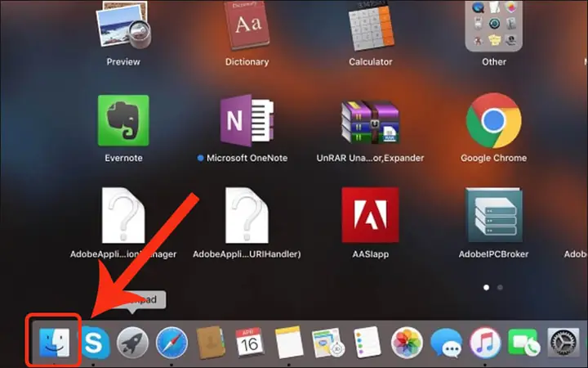Select first Launchpad page dot

point(487,288)
